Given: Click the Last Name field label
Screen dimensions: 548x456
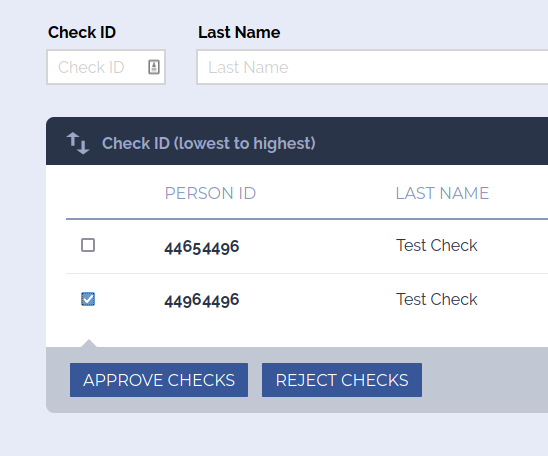Looking at the screenshot, I should coord(239,32).
